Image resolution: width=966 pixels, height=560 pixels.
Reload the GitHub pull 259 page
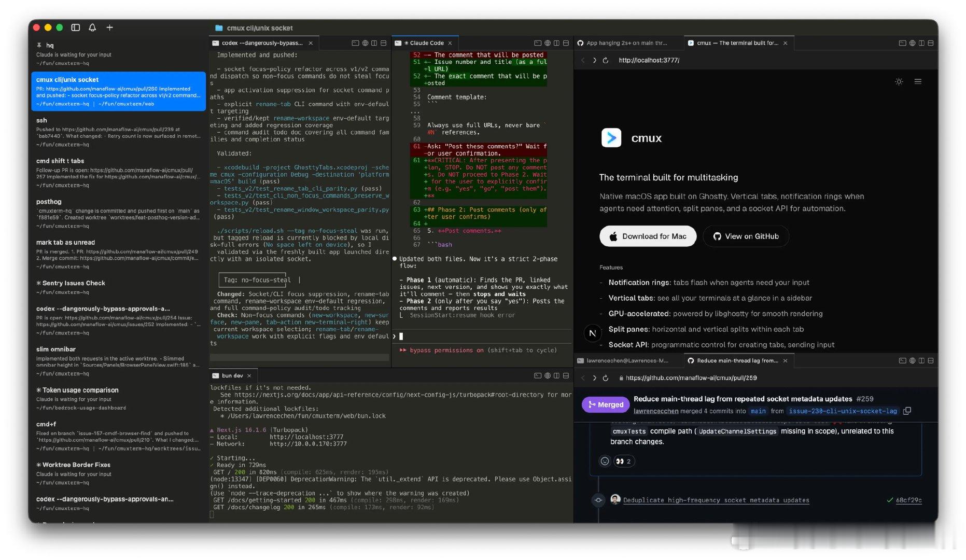click(605, 378)
